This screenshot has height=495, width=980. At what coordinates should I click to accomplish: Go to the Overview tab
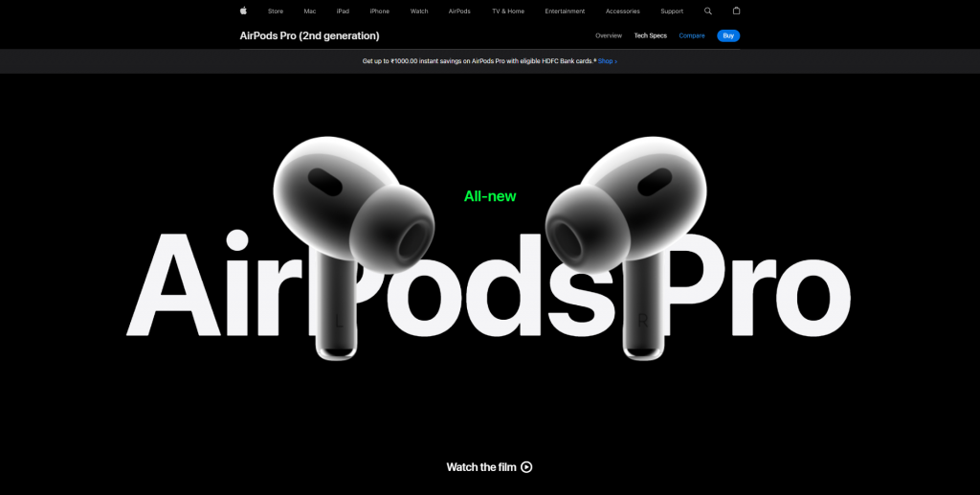(609, 35)
